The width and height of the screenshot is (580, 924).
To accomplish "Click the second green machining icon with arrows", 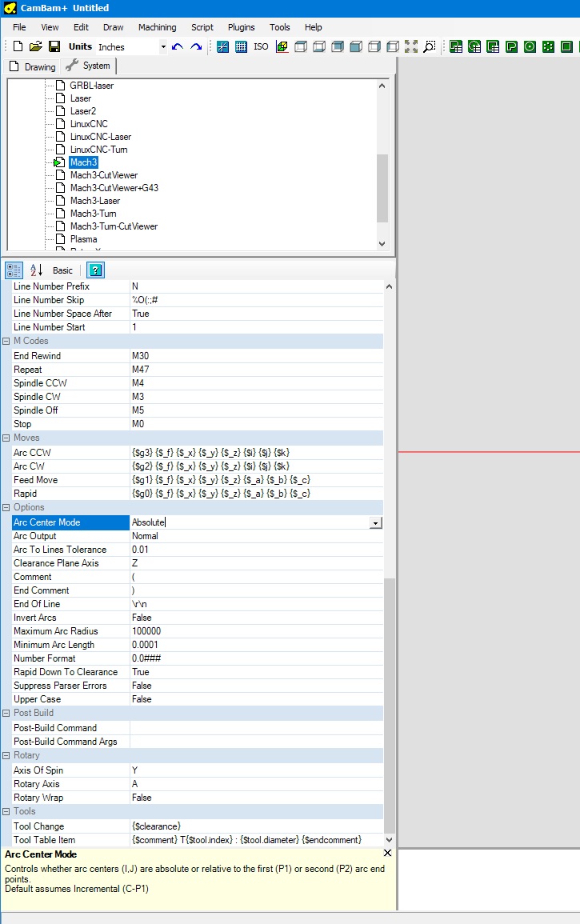I will [474, 46].
